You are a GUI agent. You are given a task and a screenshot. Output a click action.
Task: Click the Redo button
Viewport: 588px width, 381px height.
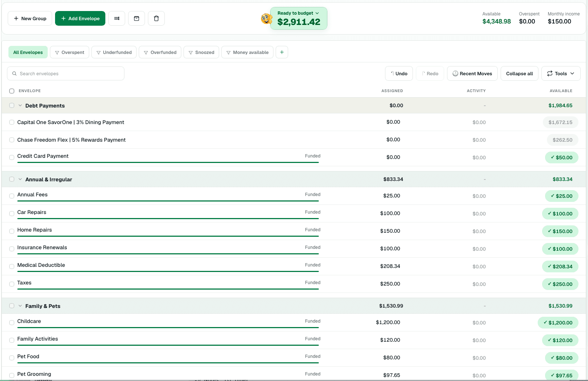click(x=430, y=73)
